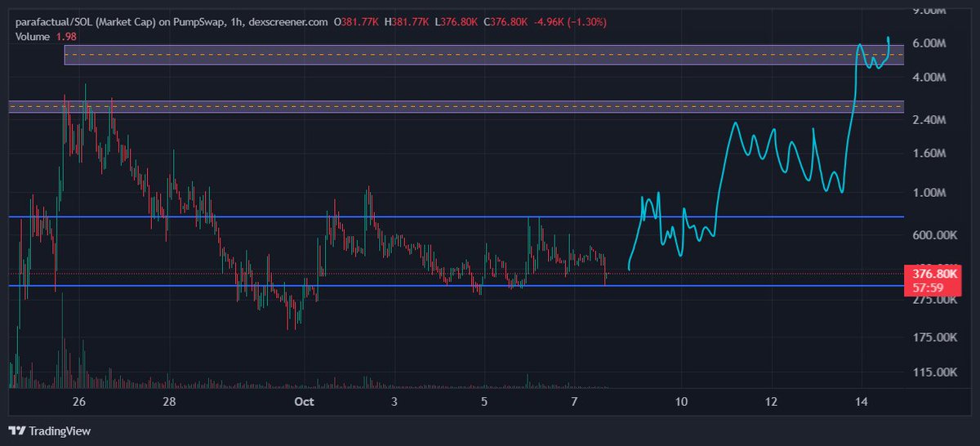Click the TradingView logo
Screen dimensions: 980x446
(x=50, y=430)
